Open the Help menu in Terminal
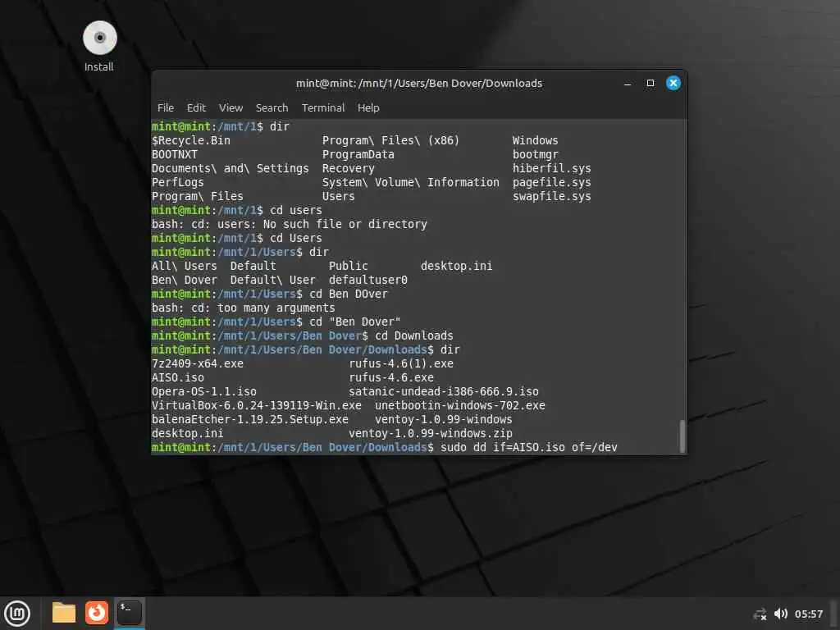840x630 pixels. pos(368,107)
